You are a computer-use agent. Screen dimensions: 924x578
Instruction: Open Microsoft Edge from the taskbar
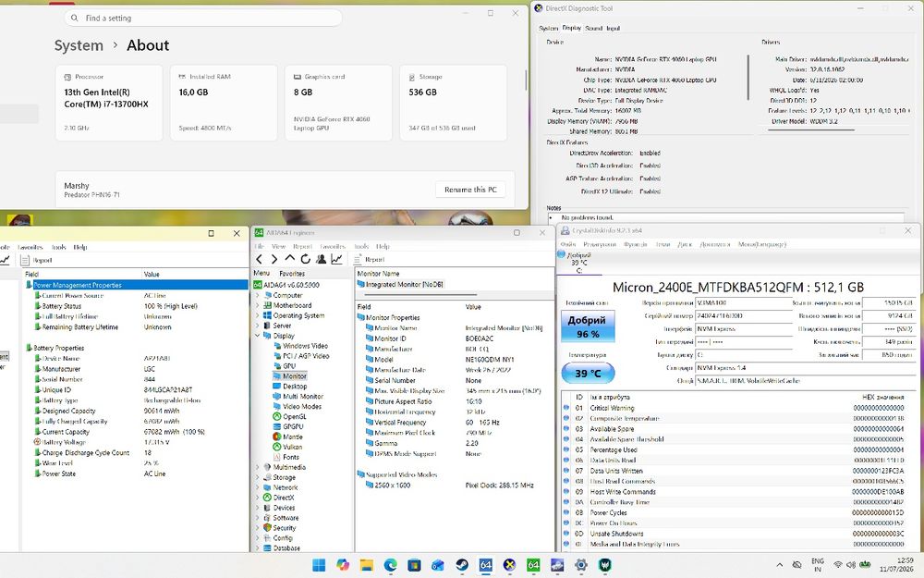click(x=391, y=565)
